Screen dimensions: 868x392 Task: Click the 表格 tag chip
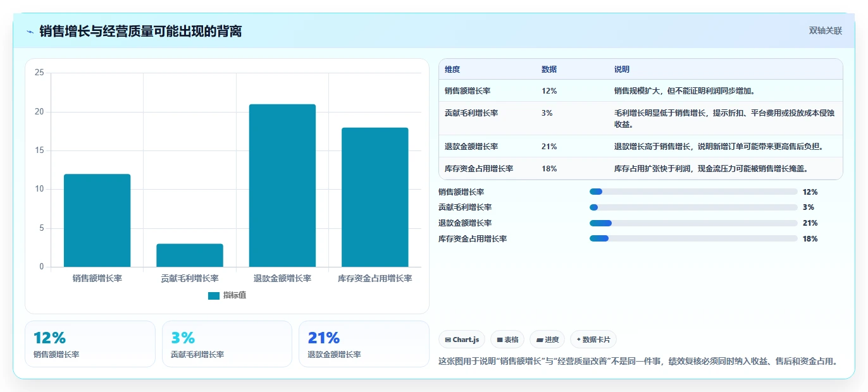point(507,340)
